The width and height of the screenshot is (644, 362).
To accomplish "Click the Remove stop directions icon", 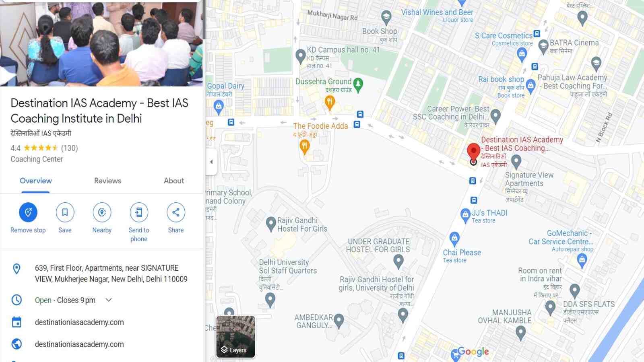I will click(x=28, y=212).
